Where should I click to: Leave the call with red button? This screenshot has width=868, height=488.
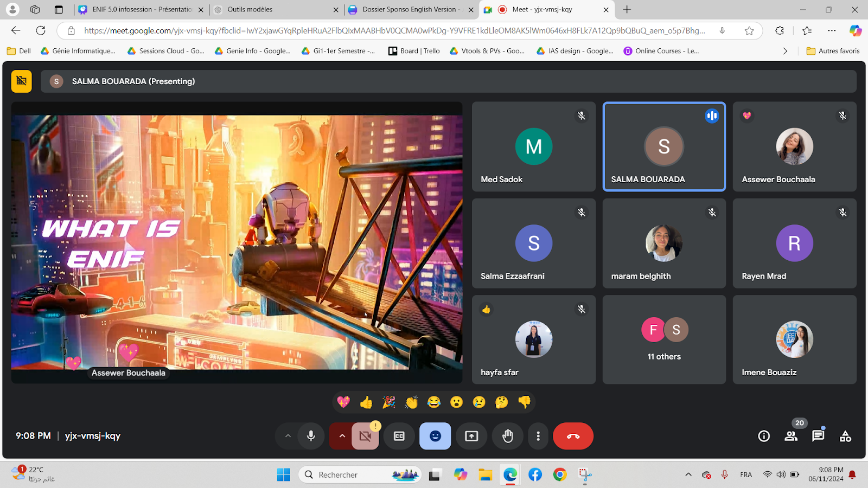(573, 436)
